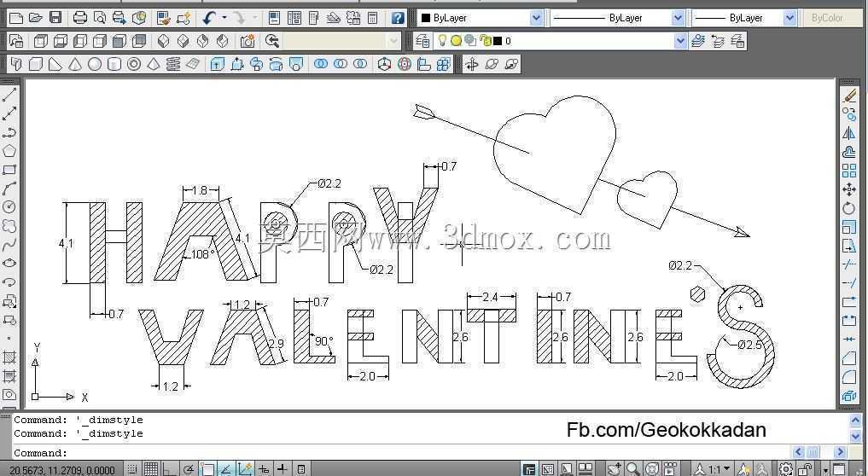
Task: Open the lineweight ByLayer dropdown
Action: 790,18
